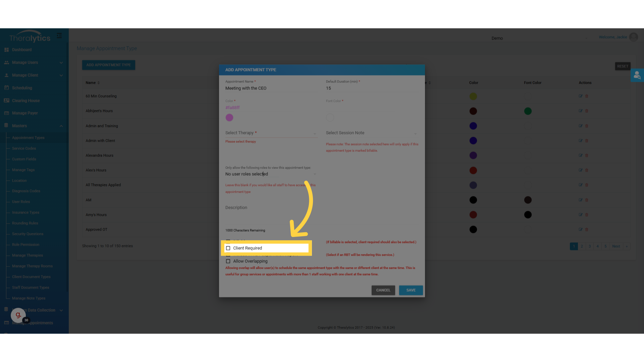Click the edit icon for 60 Min Counseling

tap(580, 96)
